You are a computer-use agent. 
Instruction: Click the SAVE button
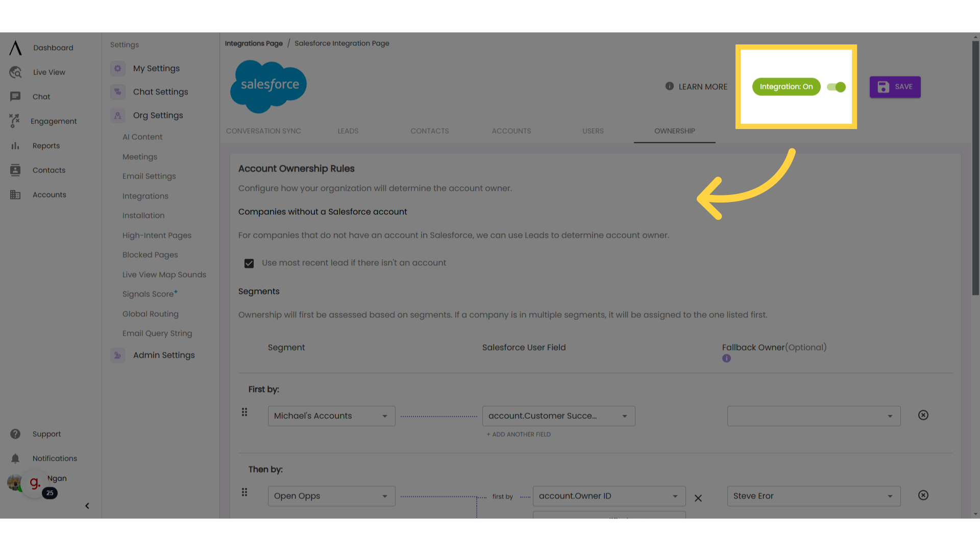tap(895, 86)
